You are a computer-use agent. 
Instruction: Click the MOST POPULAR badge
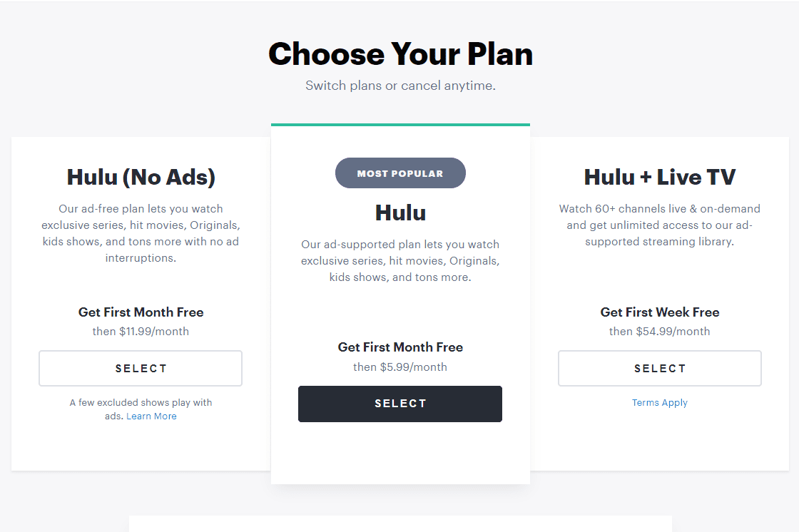click(400, 173)
